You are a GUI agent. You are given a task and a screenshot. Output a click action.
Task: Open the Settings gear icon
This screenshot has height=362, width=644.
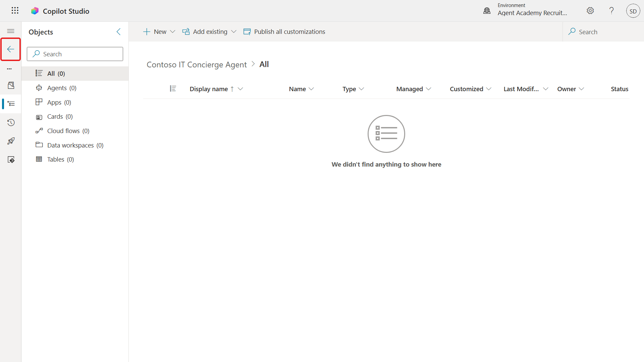[x=590, y=11]
